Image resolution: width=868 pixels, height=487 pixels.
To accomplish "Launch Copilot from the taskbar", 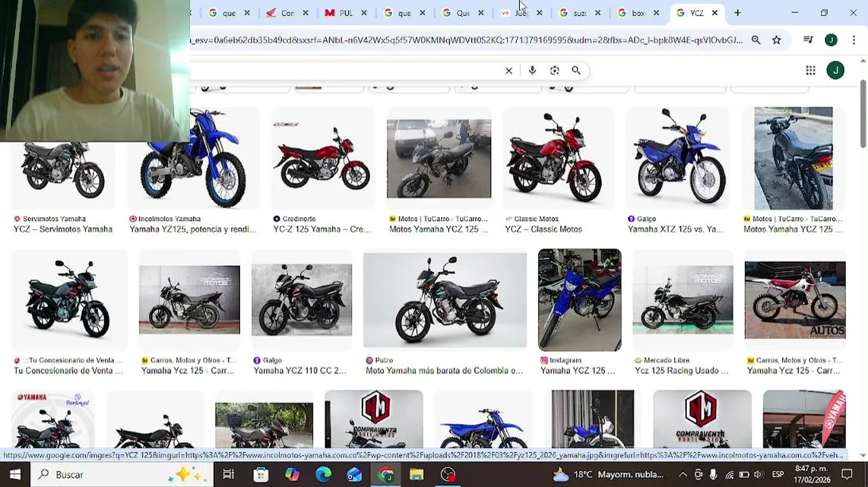I will 292,474.
